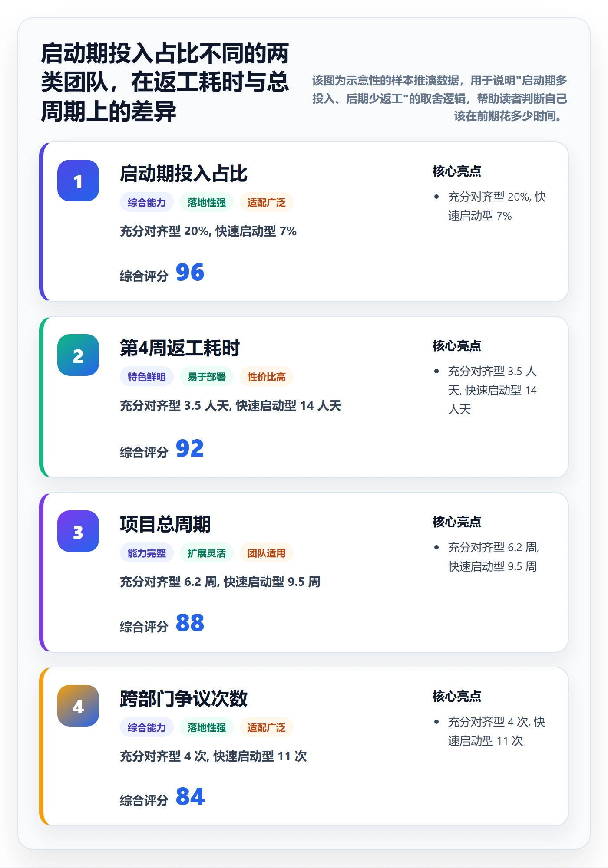The height and width of the screenshot is (868, 608).
Task: Click the card title 启动期投入占比
Action: [x=183, y=174]
